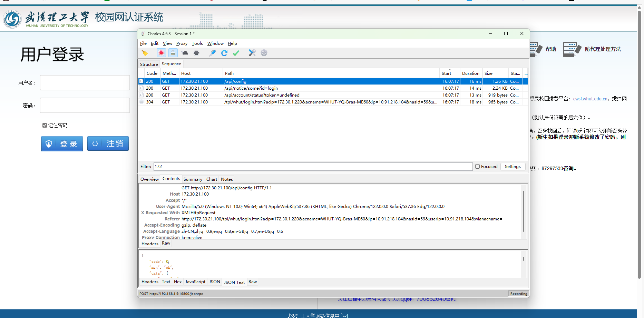
Task: Open the Chart tab
Action: 212,179
